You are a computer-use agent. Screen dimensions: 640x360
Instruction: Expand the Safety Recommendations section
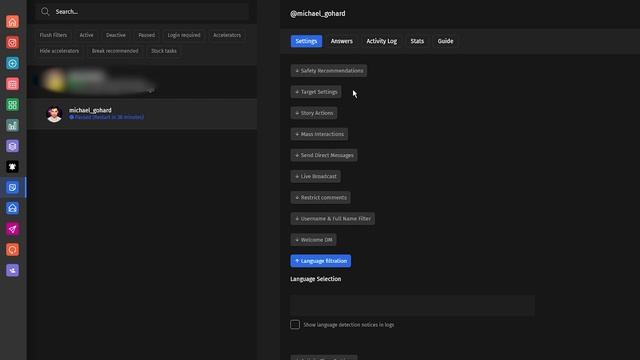[x=329, y=71]
